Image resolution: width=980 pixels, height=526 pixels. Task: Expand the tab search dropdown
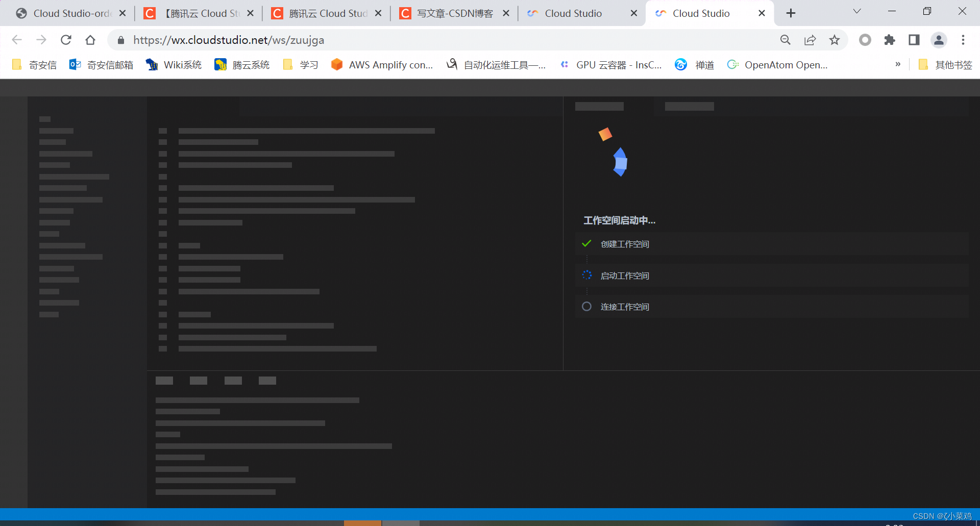click(x=857, y=11)
